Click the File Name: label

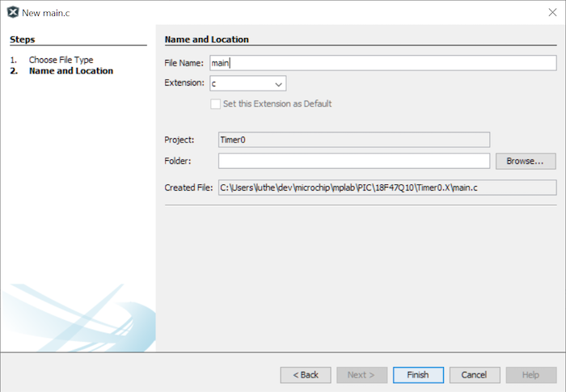pyautogui.click(x=184, y=63)
